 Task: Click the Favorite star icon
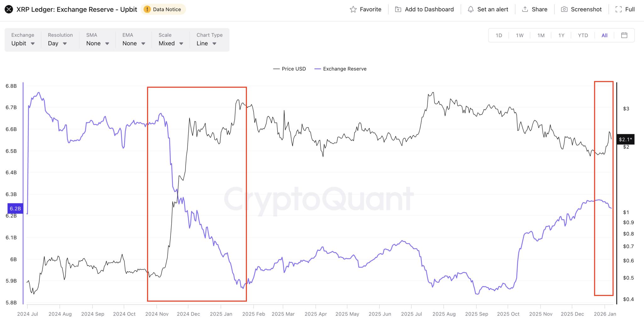tap(353, 9)
